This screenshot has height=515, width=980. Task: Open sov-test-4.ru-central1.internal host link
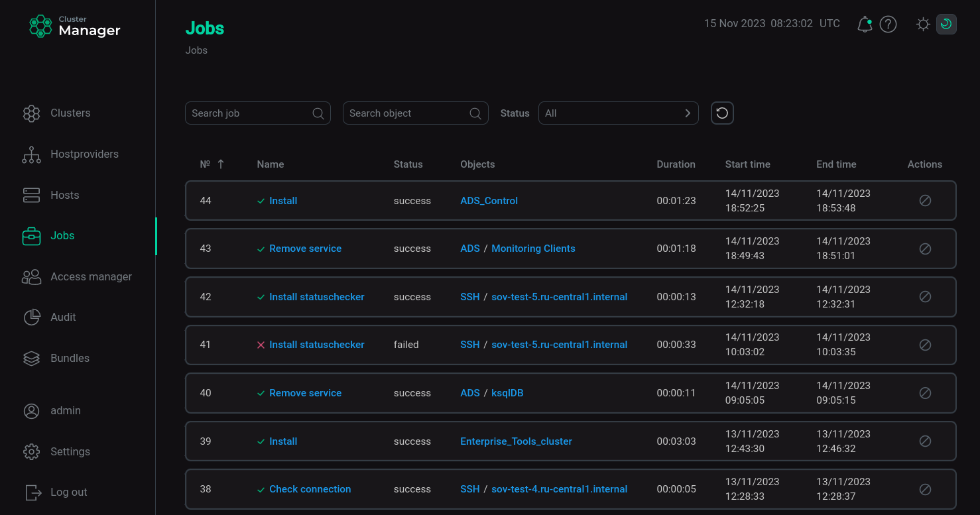559,489
